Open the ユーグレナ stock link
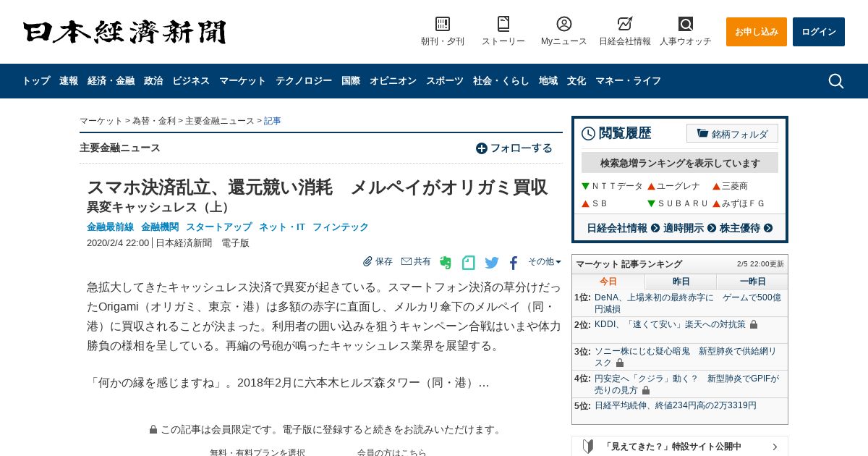 click(x=678, y=186)
